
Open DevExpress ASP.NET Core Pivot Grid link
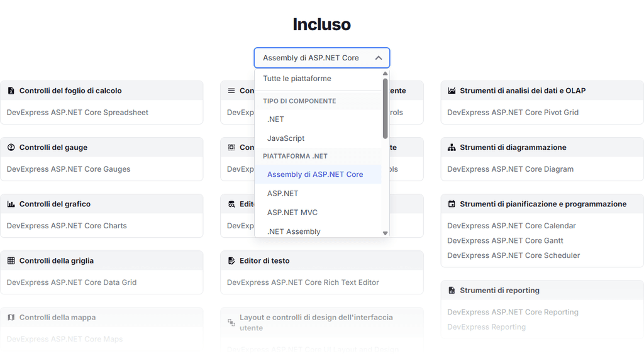point(513,113)
